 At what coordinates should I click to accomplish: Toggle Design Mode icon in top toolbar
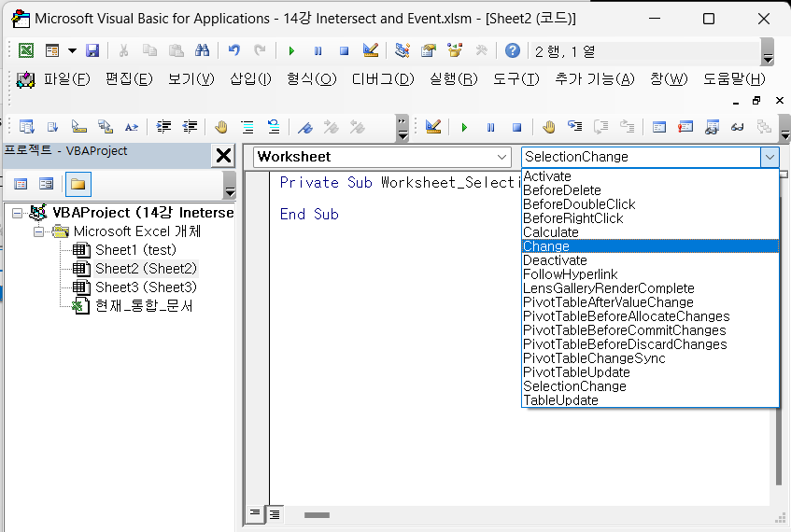(x=370, y=51)
